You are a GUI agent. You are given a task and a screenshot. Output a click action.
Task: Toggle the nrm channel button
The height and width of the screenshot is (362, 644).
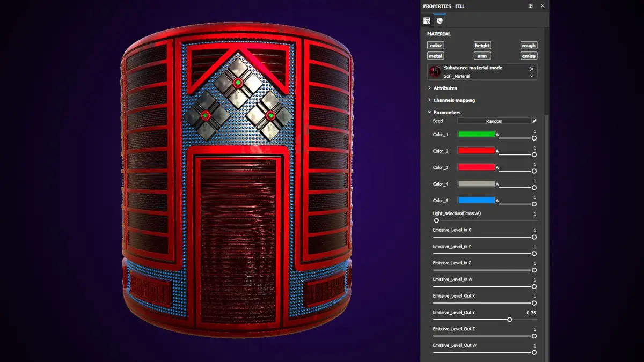pos(482,56)
